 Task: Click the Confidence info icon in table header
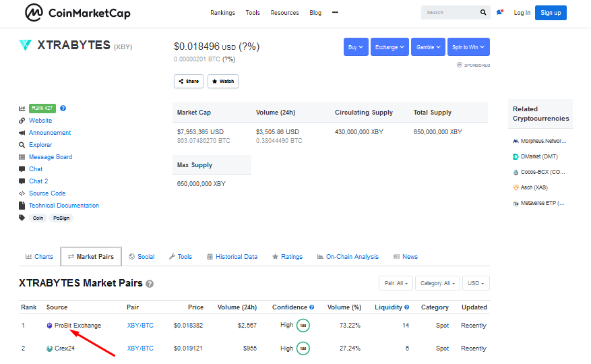(x=312, y=307)
